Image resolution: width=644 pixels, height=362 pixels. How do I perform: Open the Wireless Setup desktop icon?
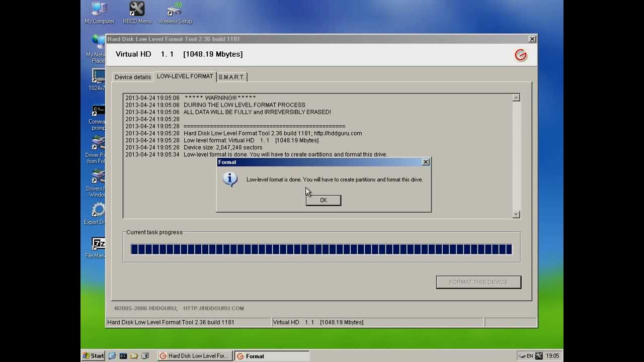[x=175, y=13]
